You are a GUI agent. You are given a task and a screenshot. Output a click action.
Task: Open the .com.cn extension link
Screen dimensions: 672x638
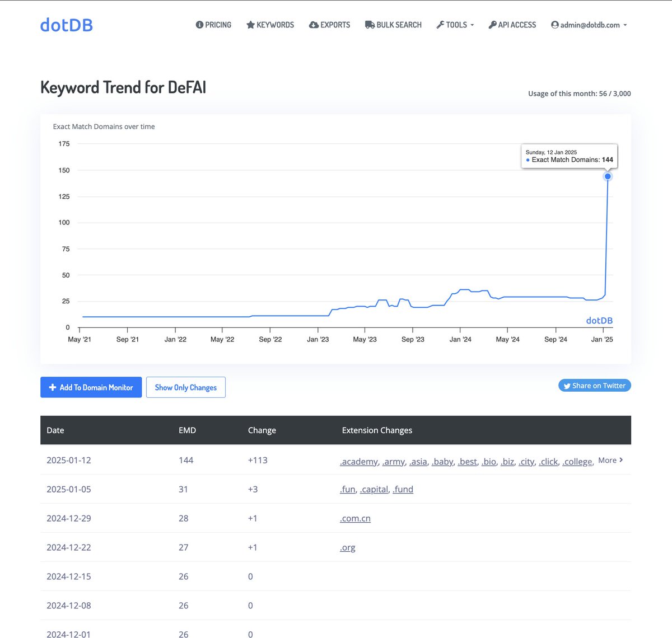click(355, 518)
